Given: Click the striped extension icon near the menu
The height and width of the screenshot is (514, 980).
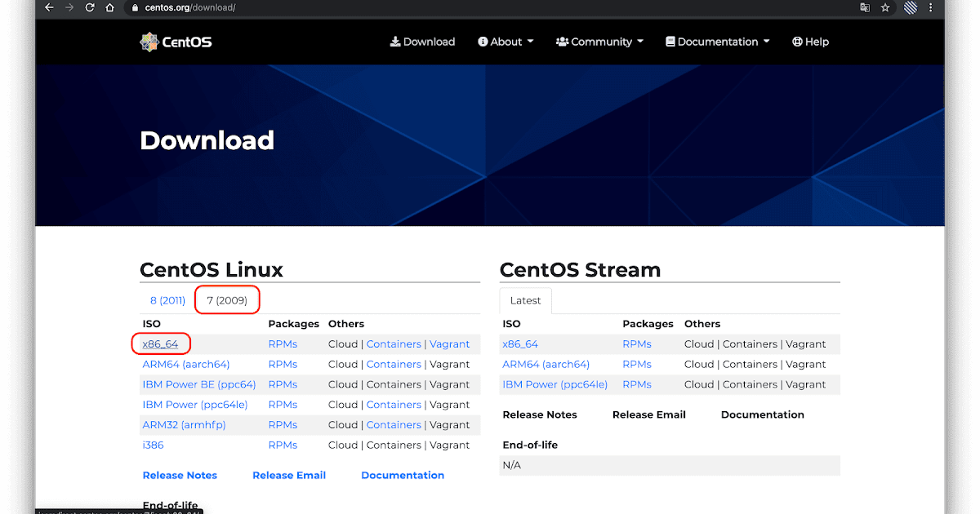Looking at the screenshot, I should point(909,8).
